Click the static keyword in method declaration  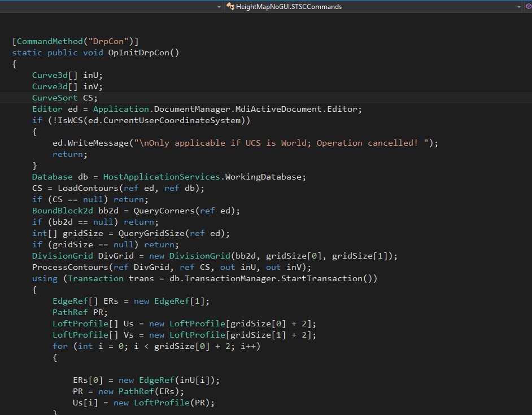pyautogui.click(x=27, y=53)
